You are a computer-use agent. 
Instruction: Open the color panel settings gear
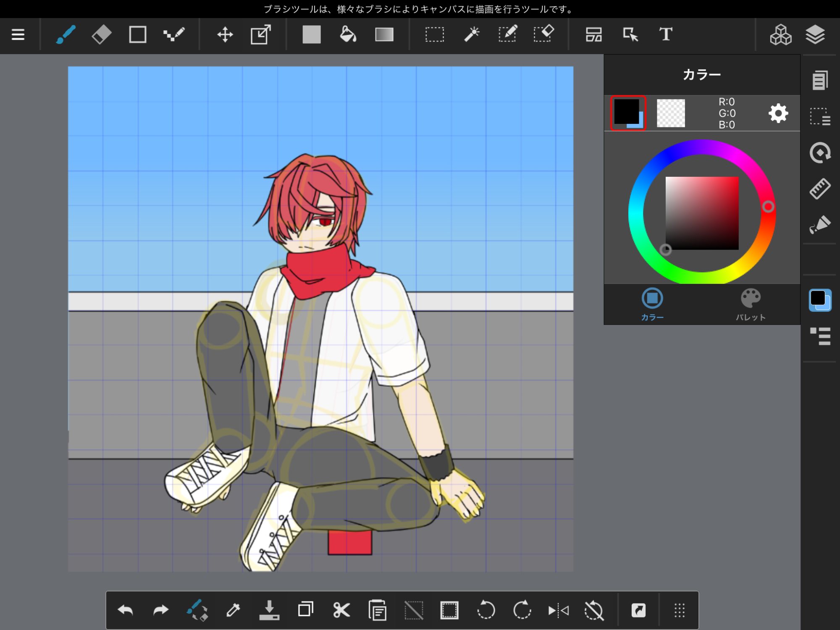778,113
